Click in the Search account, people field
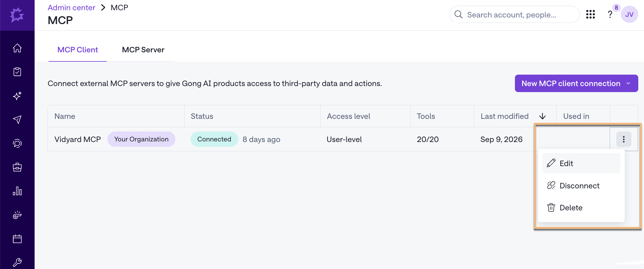The width and height of the screenshot is (644, 269). (x=514, y=14)
